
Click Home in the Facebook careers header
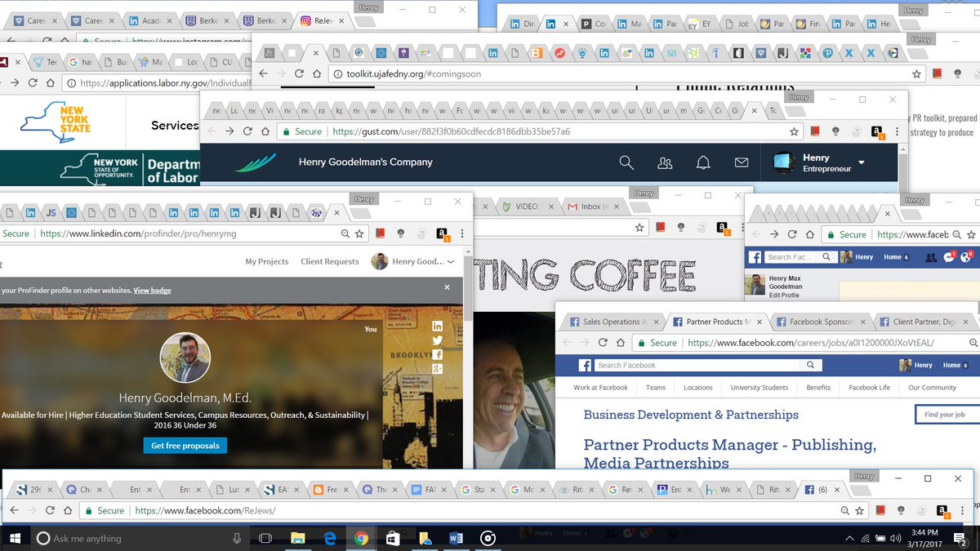point(951,365)
